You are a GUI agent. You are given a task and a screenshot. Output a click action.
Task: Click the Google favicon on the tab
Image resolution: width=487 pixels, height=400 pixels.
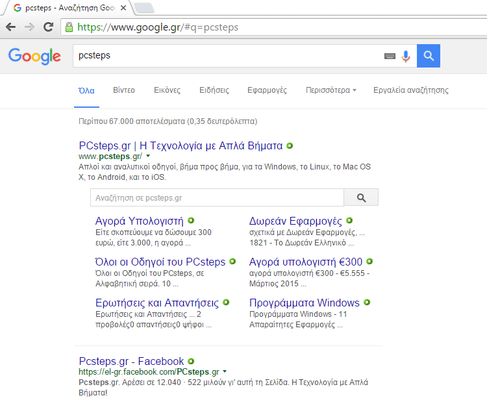tap(17, 8)
